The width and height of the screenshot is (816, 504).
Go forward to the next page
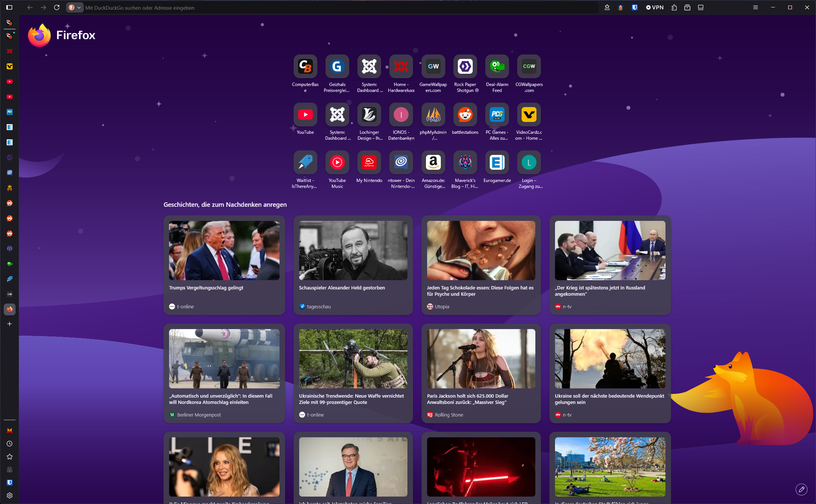pos(43,7)
